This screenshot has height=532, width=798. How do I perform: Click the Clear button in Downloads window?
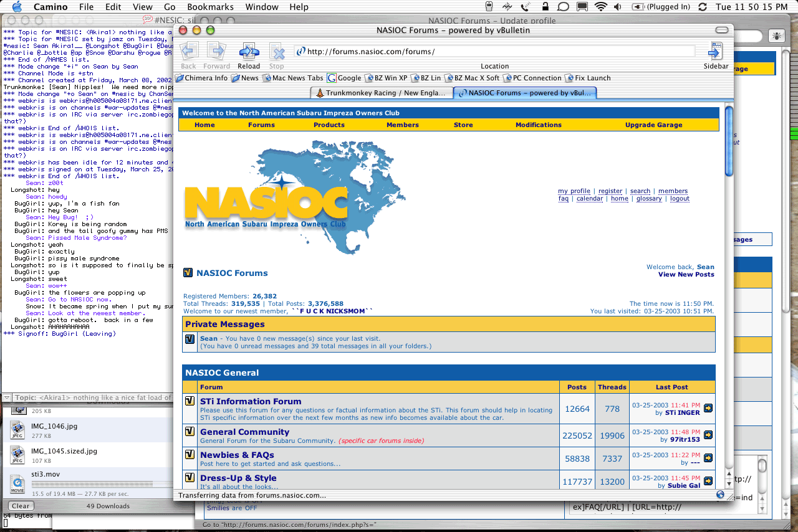[21, 506]
